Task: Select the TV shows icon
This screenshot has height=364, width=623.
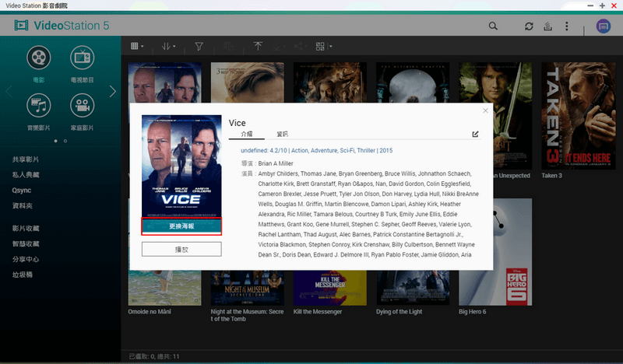Action: tap(83, 58)
